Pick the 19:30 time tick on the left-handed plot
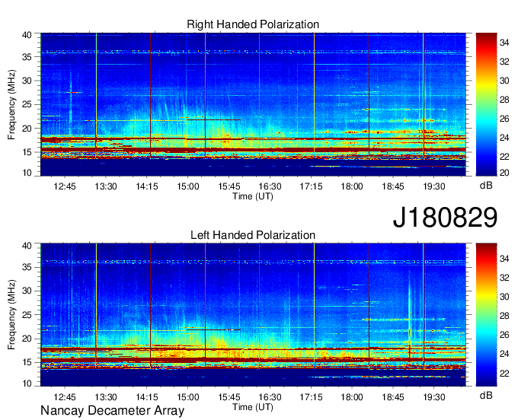Viewport: 518px width, 420px height. point(434,397)
